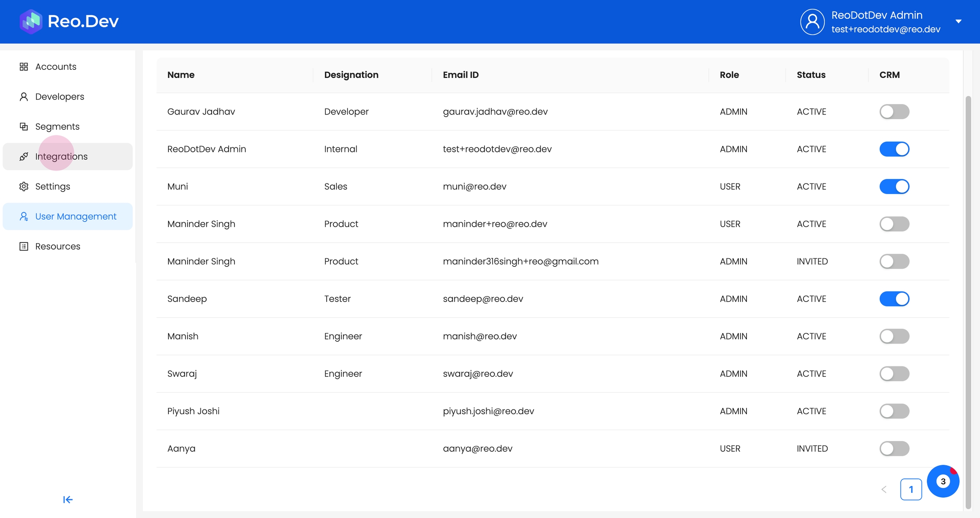Expand the ReoDotDev Admin account dropdown

point(958,21)
